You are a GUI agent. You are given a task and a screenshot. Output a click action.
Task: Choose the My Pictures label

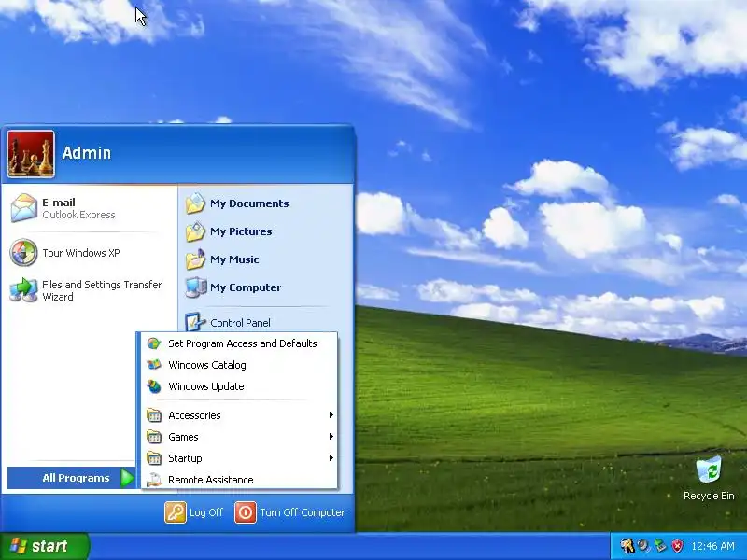tap(241, 231)
